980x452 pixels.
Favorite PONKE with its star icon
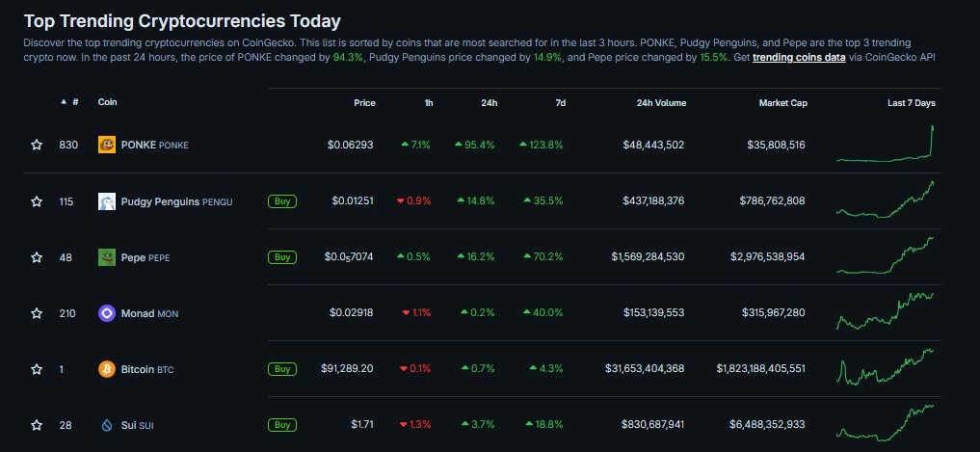pyautogui.click(x=37, y=145)
